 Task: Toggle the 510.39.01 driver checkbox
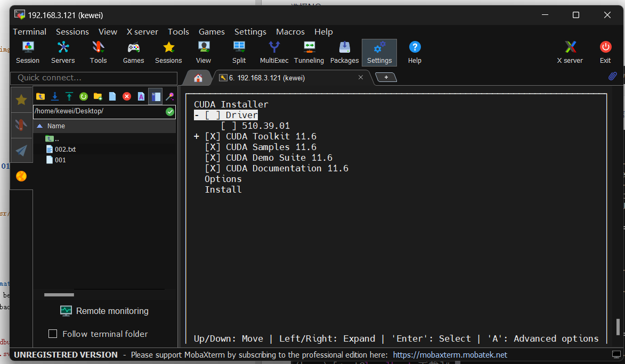[229, 126]
